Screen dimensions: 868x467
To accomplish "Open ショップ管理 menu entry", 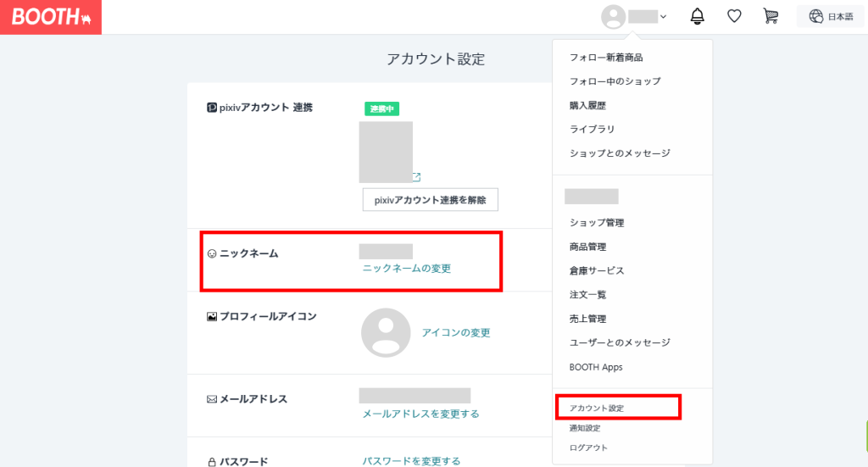I will [597, 223].
